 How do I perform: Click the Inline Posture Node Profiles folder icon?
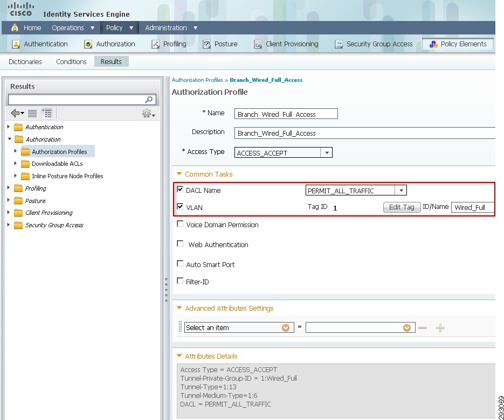tap(25, 176)
